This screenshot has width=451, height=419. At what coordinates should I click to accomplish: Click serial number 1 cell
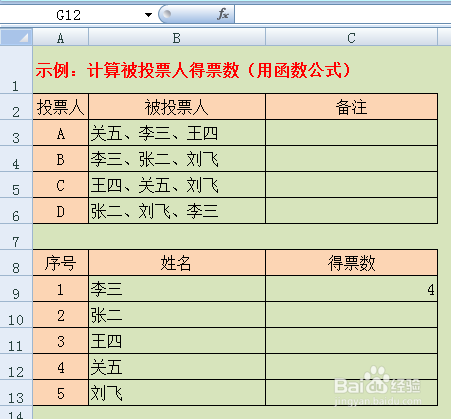click(x=60, y=289)
